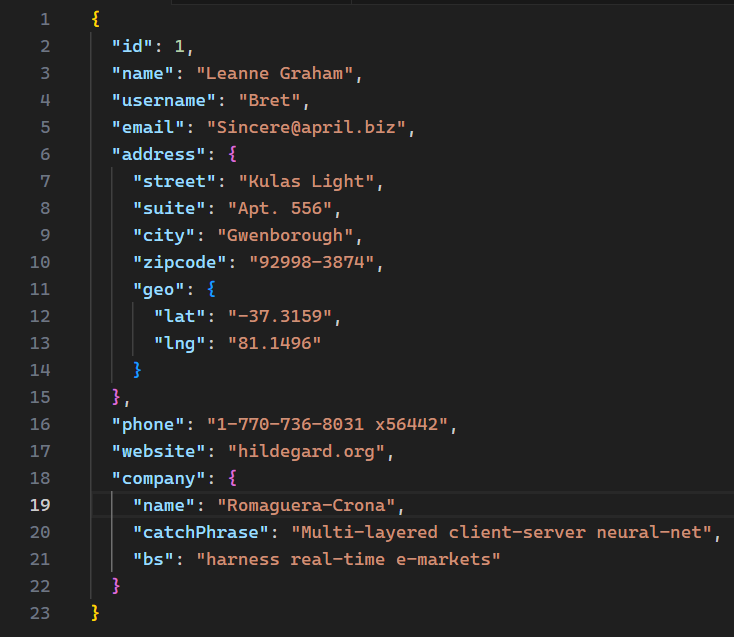Click the "email" key
Viewport: 734px width, 637px height.
click(148, 127)
